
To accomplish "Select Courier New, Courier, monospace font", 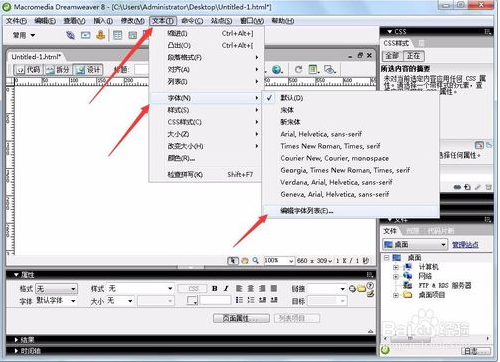I will 335,158.
